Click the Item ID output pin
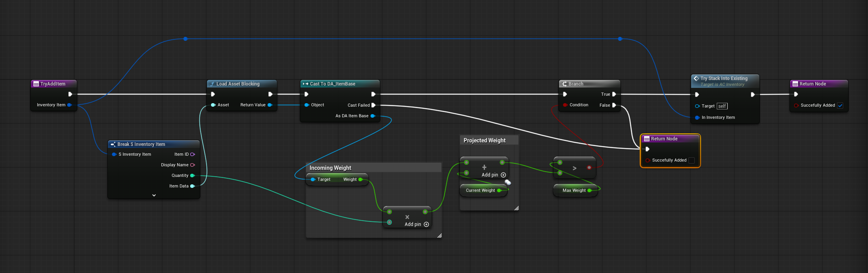This screenshot has height=273, width=868. pyautogui.click(x=193, y=154)
